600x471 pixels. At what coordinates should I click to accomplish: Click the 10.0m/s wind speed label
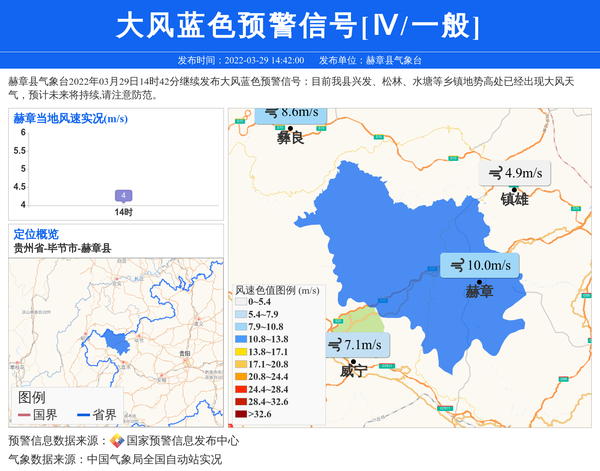tap(489, 265)
